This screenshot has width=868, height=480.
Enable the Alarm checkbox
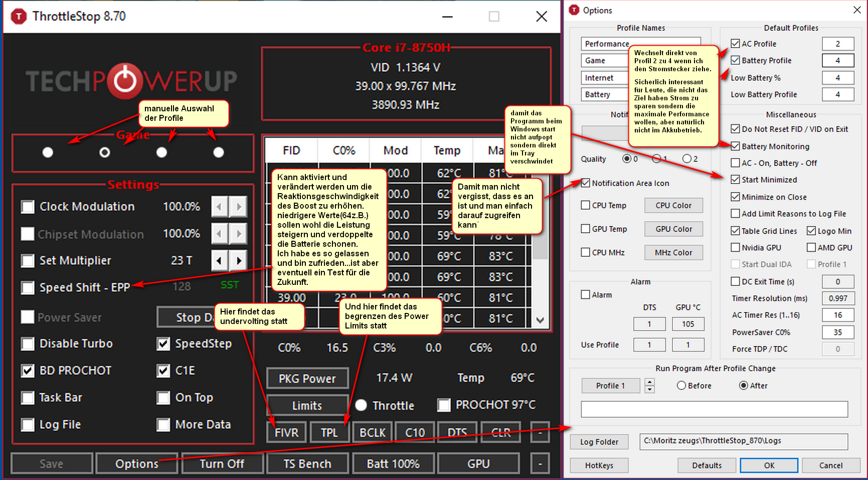[585, 294]
